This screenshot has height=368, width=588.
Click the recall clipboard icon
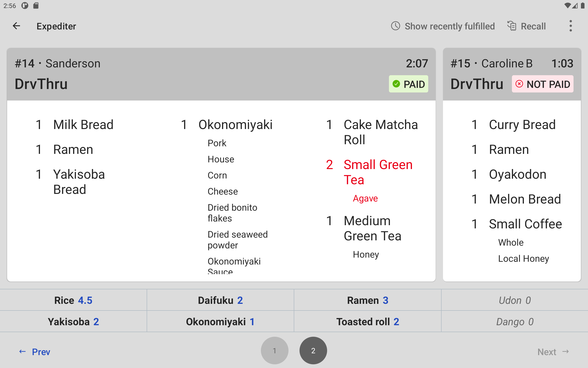(x=512, y=26)
